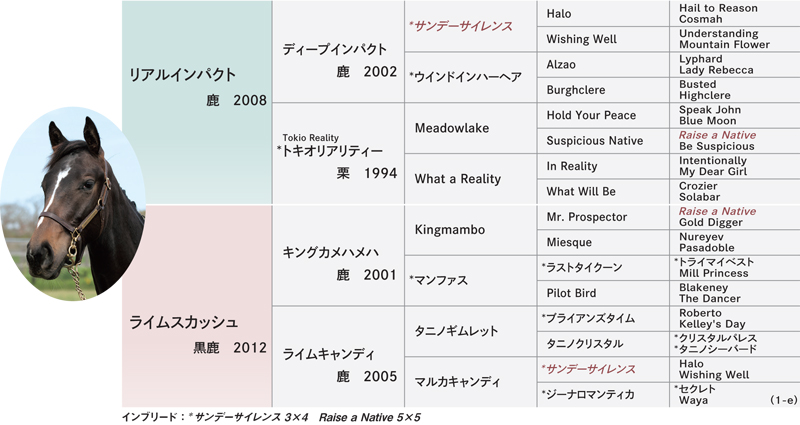
Task: Select the ライムスカッシュ dam cell
Action: coord(197,306)
